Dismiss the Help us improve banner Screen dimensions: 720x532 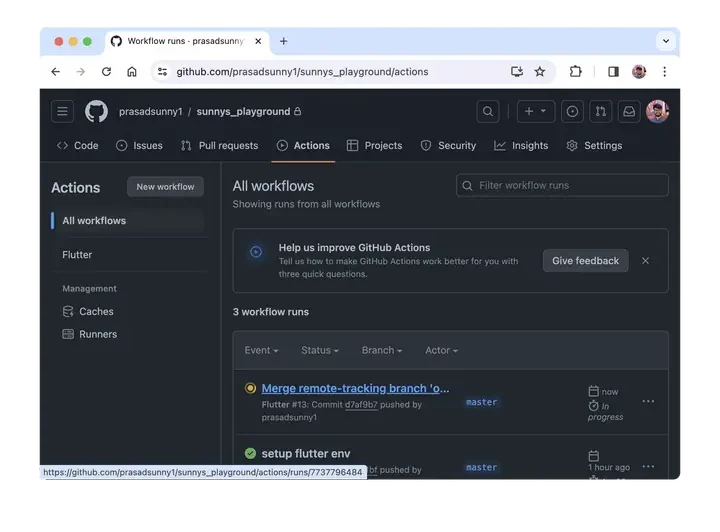coord(645,261)
